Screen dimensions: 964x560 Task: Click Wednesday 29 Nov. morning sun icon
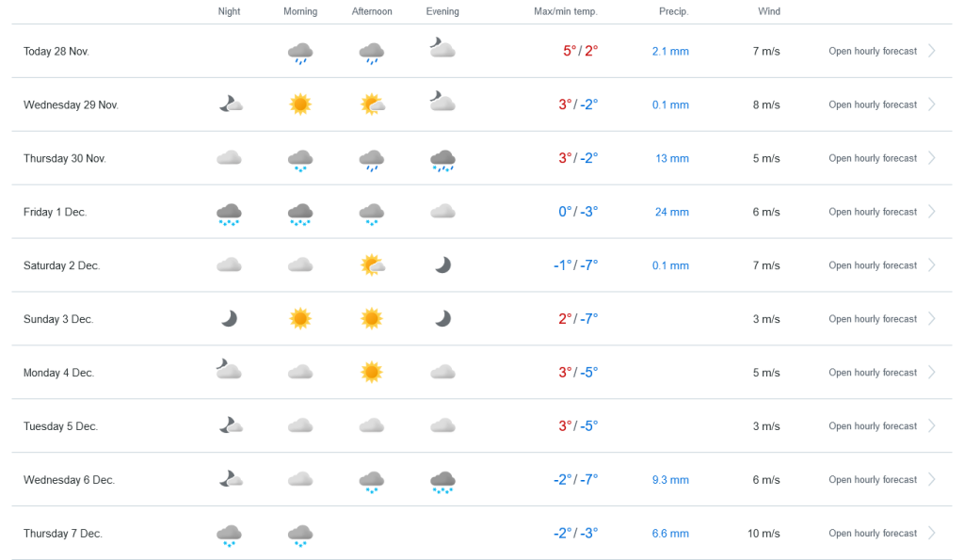300,104
